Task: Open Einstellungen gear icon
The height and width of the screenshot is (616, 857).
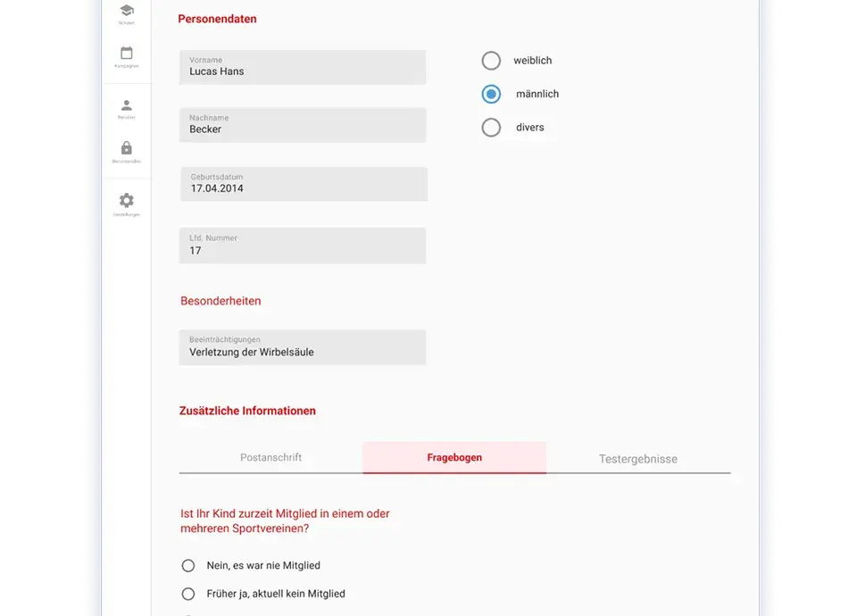Action: click(127, 201)
